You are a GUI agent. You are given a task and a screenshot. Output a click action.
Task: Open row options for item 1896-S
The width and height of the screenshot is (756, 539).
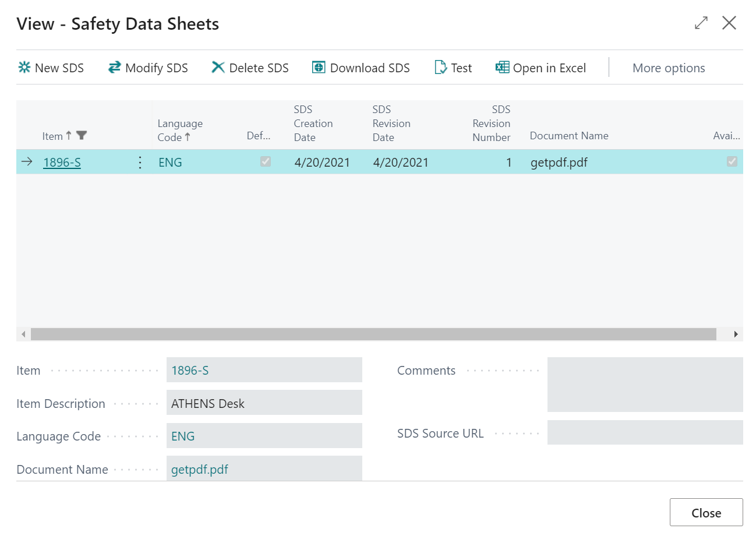coord(140,163)
